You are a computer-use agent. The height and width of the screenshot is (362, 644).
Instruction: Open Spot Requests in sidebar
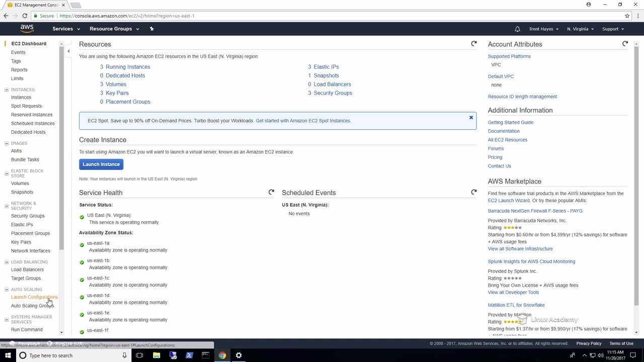point(26,106)
